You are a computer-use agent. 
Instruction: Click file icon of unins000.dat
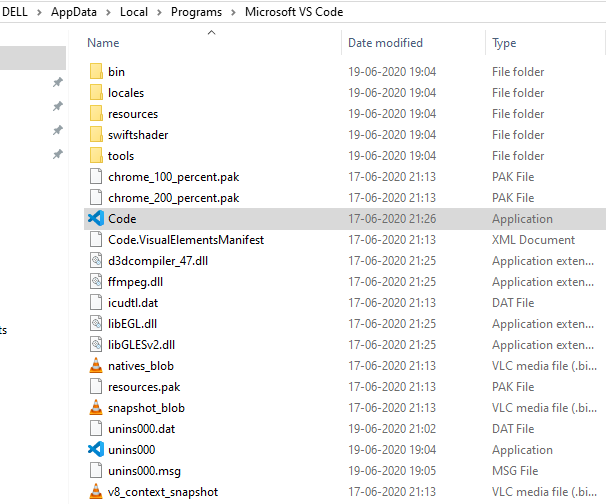tap(96, 429)
